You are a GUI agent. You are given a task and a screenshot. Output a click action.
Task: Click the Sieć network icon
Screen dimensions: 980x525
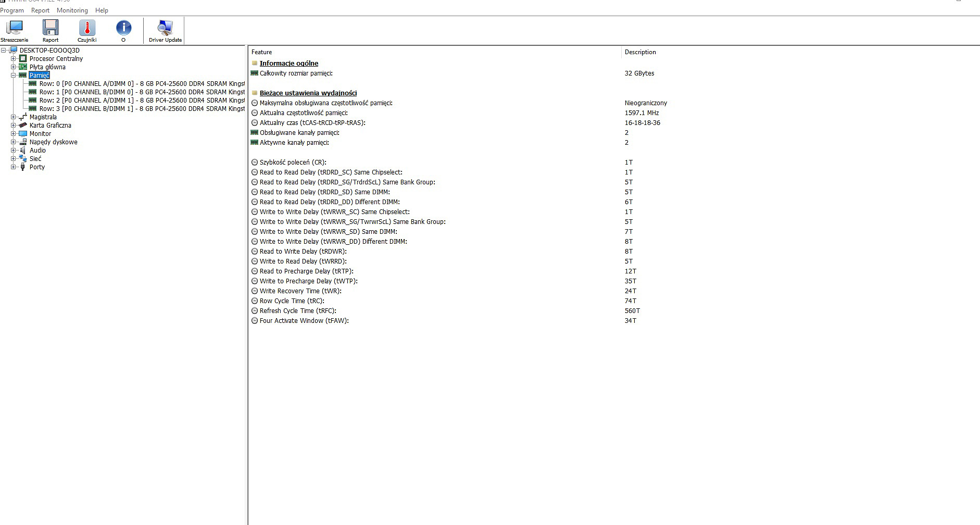click(x=23, y=159)
